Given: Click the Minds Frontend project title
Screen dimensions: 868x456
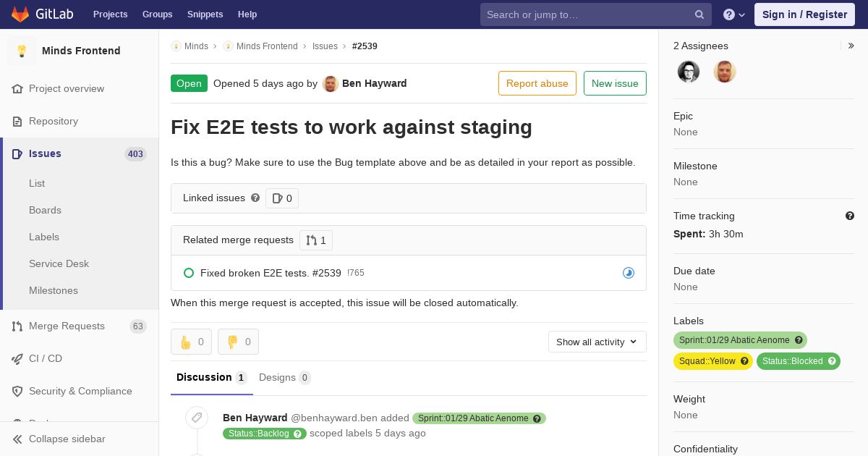Looking at the screenshot, I should (81, 51).
